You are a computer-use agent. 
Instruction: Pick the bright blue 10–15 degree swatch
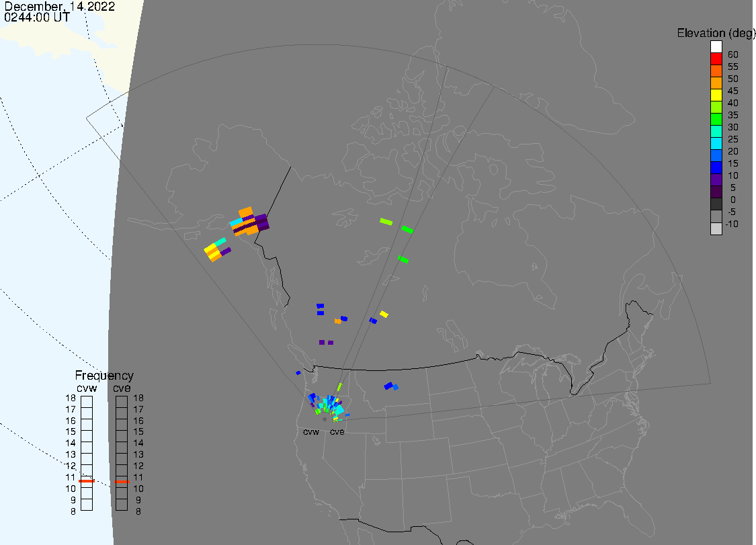[716, 167]
